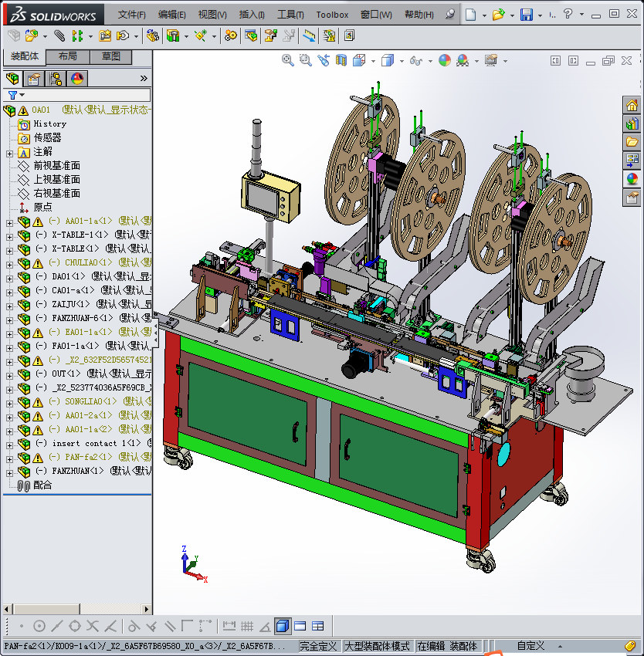644x656 pixels.
Task: Open the Home icon in task pane
Action: [x=632, y=106]
